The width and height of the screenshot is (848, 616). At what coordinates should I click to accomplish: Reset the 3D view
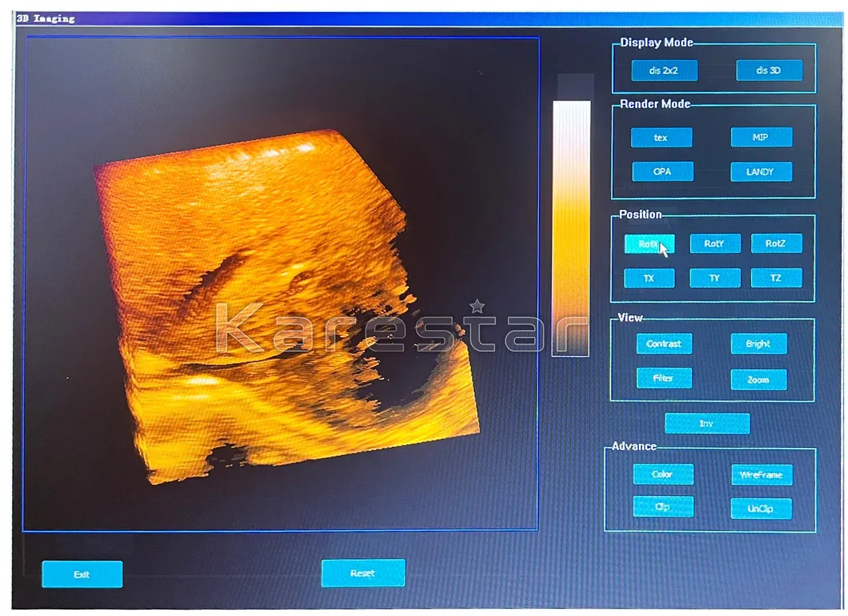tap(363, 574)
